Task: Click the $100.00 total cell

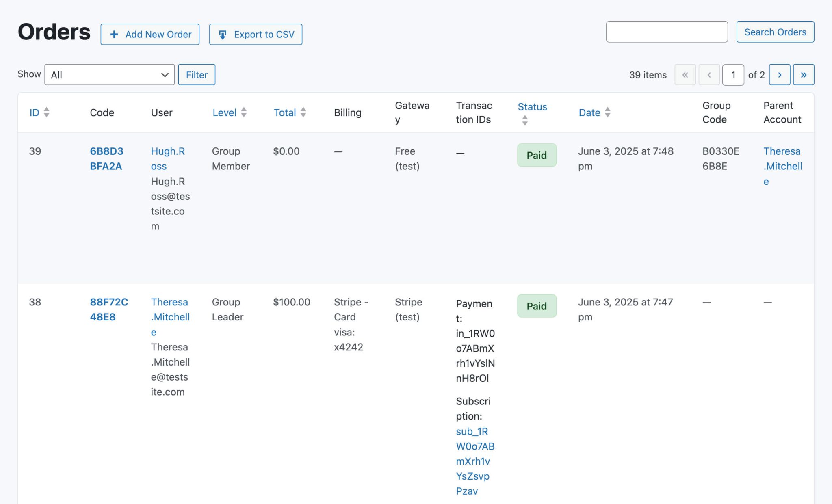Action: tap(292, 302)
